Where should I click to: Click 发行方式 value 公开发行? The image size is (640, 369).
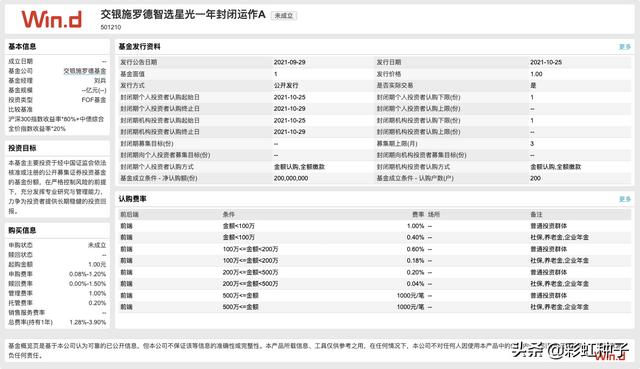[x=286, y=86]
